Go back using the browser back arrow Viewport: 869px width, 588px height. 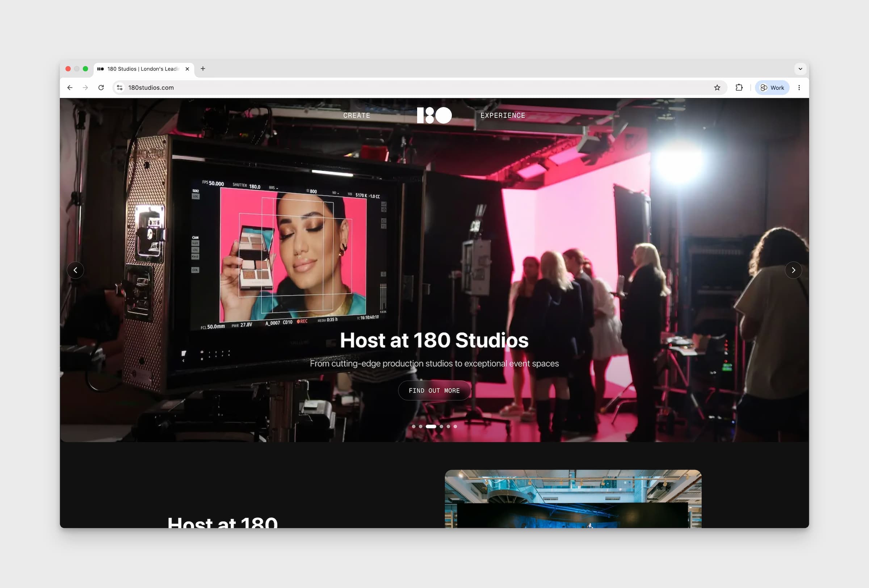pos(70,88)
